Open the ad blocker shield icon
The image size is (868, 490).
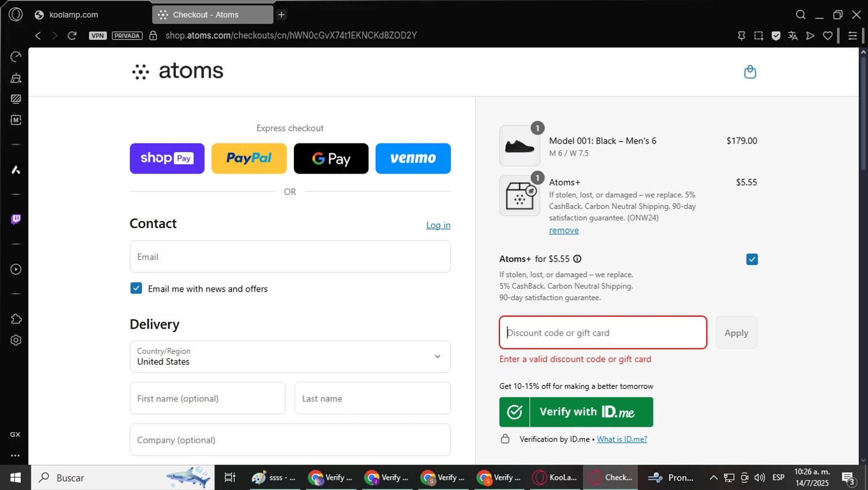point(776,36)
